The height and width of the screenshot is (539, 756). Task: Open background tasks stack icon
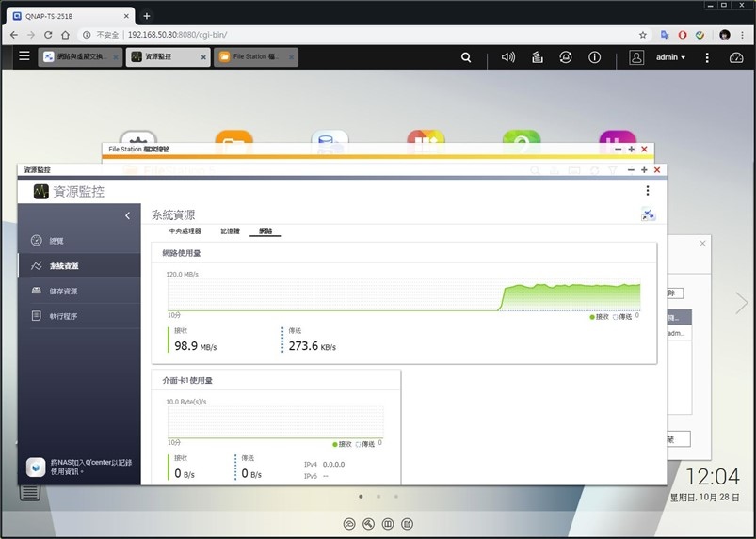(537, 57)
